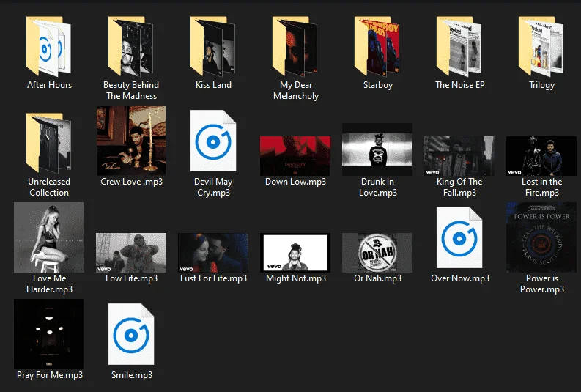Click the 'Love Me Harder.mp3' file name
This screenshot has width=581, height=392.
coord(49,284)
